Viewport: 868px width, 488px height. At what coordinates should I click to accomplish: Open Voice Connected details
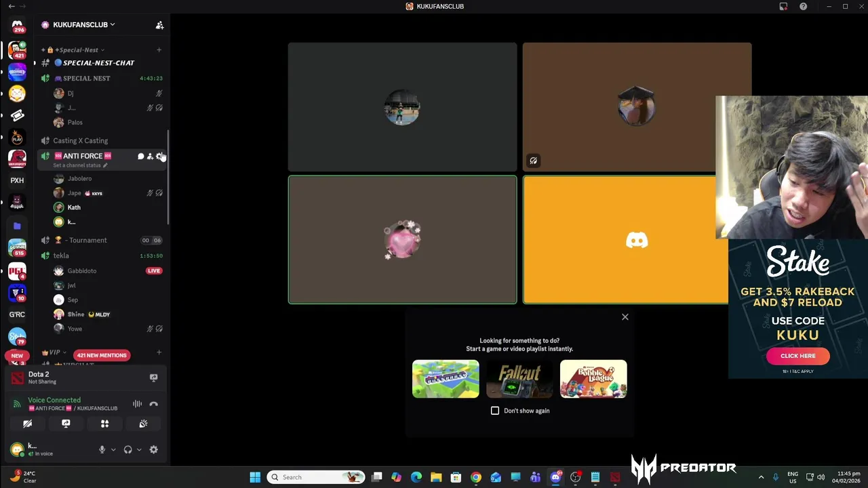point(54,401)
